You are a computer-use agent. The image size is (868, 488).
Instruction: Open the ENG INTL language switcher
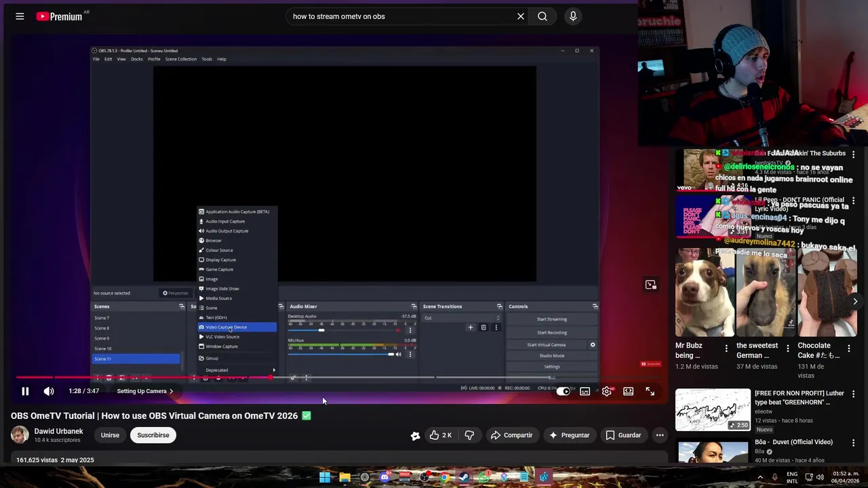click(x=792, y=477)
